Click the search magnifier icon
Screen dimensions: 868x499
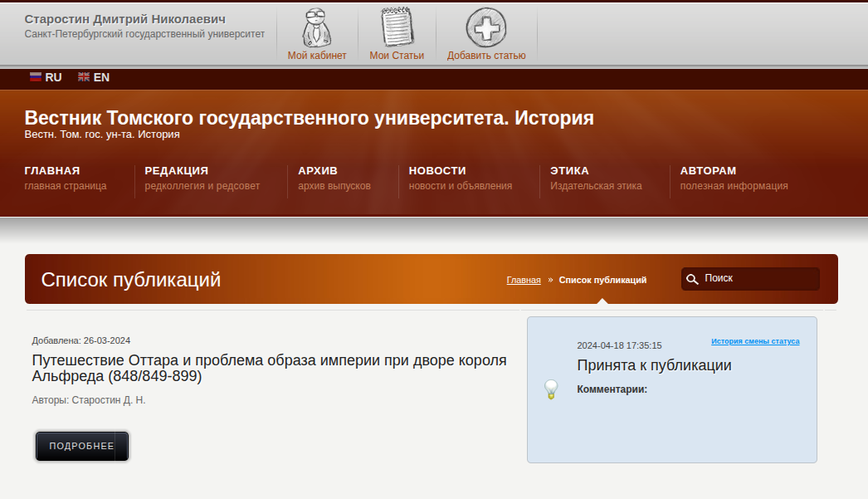click(x=692, y=279)
